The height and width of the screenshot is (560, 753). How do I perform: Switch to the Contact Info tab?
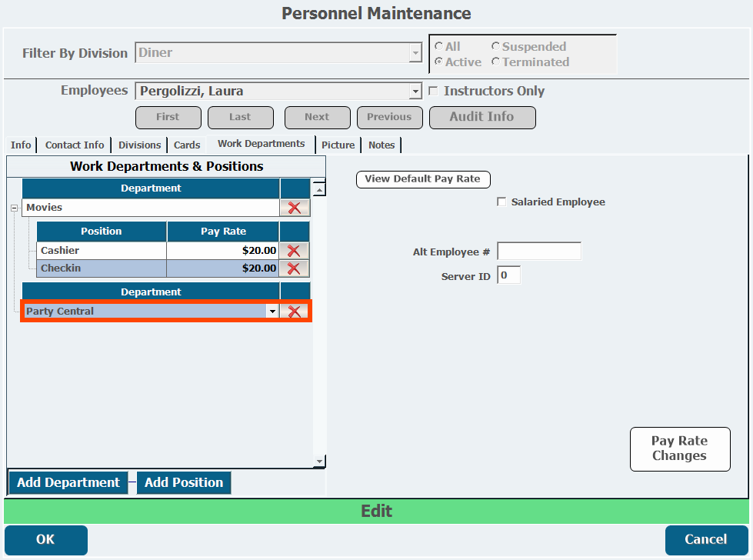coord(75,145)
